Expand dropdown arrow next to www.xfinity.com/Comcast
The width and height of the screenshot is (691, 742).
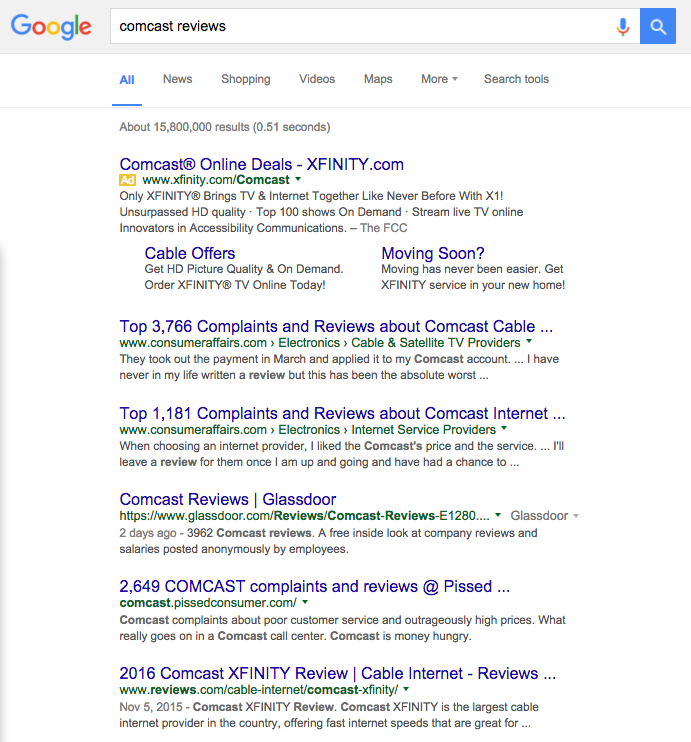point(298,179)
